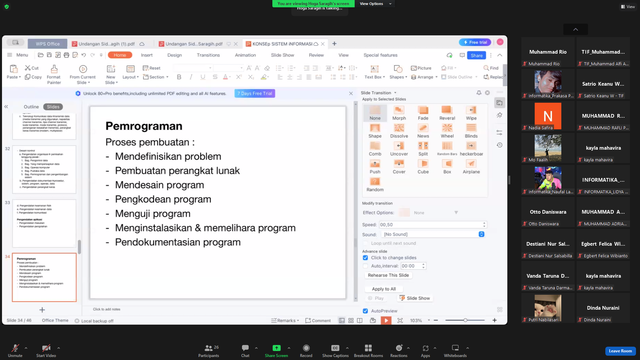Click zoom in plus button

pyautogui.click(x=494, y=320)
